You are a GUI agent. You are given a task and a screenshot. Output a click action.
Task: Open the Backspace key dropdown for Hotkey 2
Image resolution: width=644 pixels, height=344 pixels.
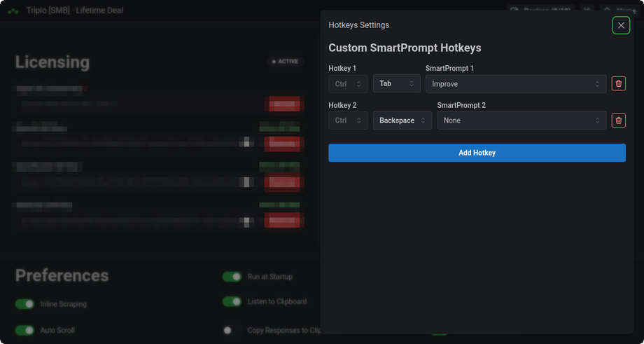pyautogui.click(x=402, y=121)
